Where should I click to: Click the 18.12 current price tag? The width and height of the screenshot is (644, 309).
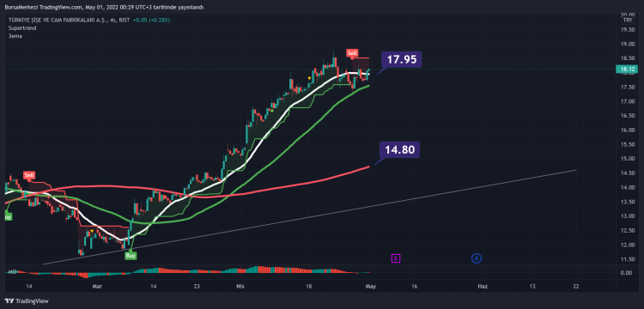628,70
